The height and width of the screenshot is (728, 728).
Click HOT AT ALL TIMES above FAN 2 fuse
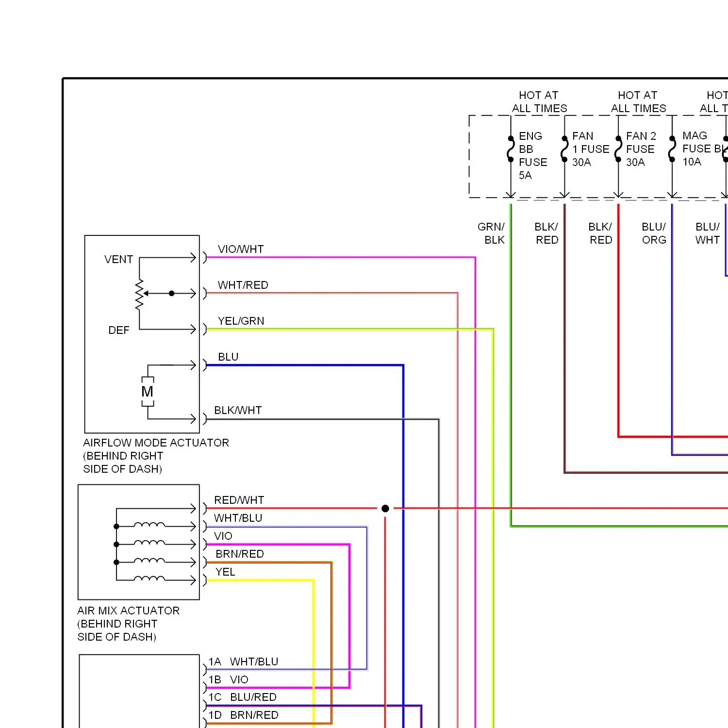pyautogui.click(x=638, y=101)
